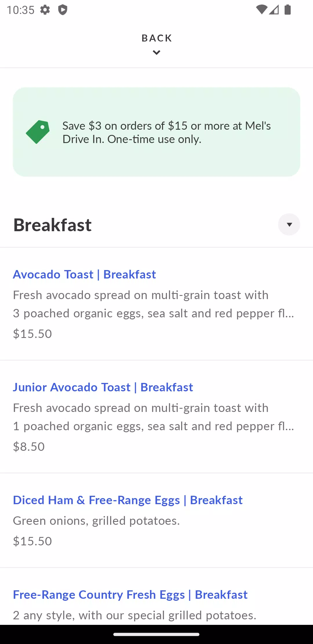Tap the Save $3 promo banner
The height and width of the screenshot is (644, 313).
click(156, 132)
